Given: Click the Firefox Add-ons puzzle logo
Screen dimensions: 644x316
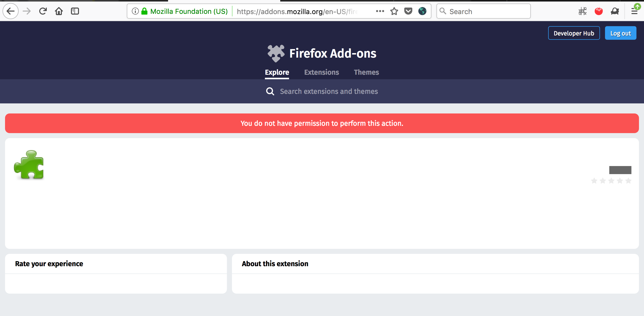Looking at the screenshot, I should pyautogui.click(x=276, y=53).
